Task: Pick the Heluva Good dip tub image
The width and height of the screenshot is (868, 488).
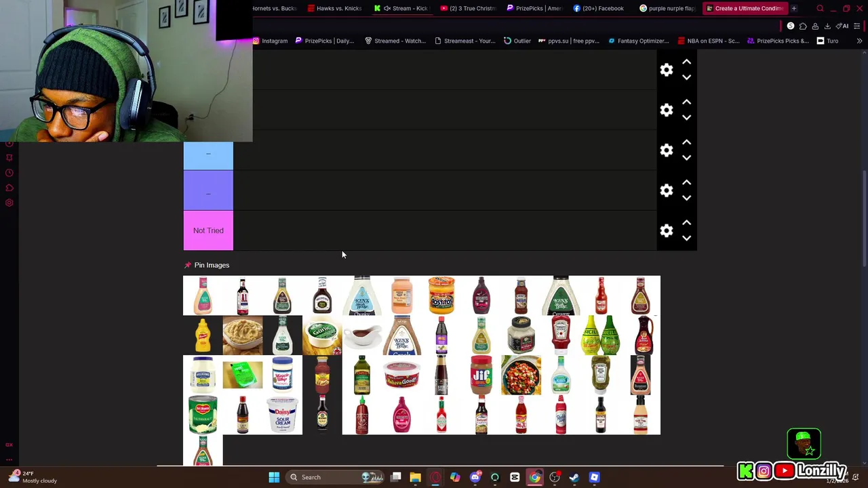Action: click(x=401, y=375)
